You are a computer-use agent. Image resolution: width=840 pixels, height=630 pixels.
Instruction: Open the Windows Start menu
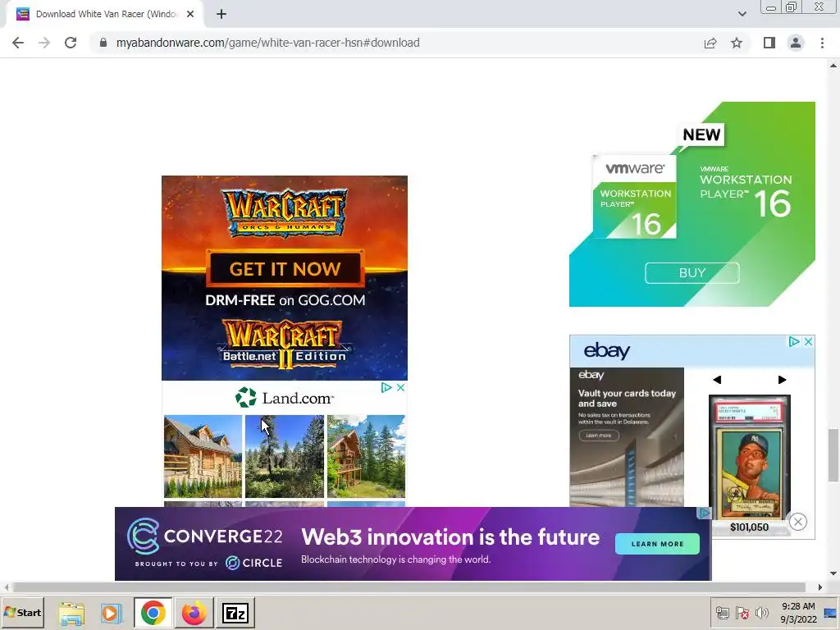point(22,613)
